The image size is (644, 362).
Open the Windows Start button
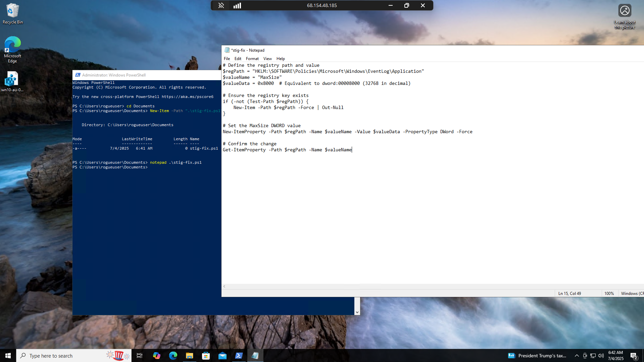point(8,356)
